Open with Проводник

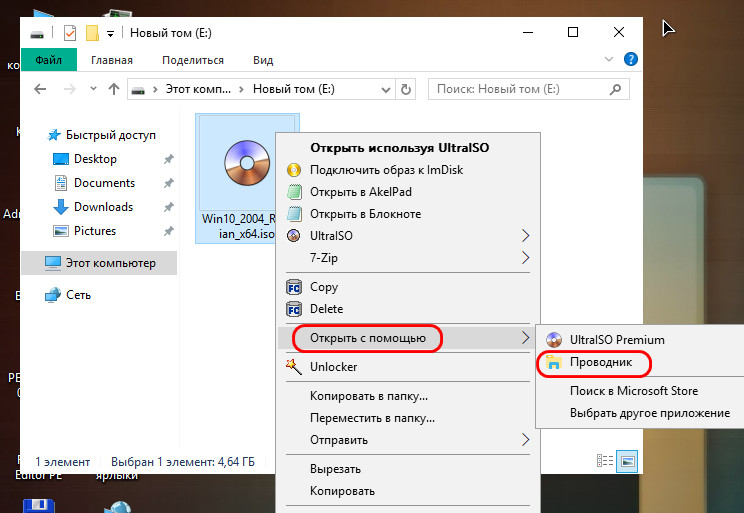coord(641,362)
